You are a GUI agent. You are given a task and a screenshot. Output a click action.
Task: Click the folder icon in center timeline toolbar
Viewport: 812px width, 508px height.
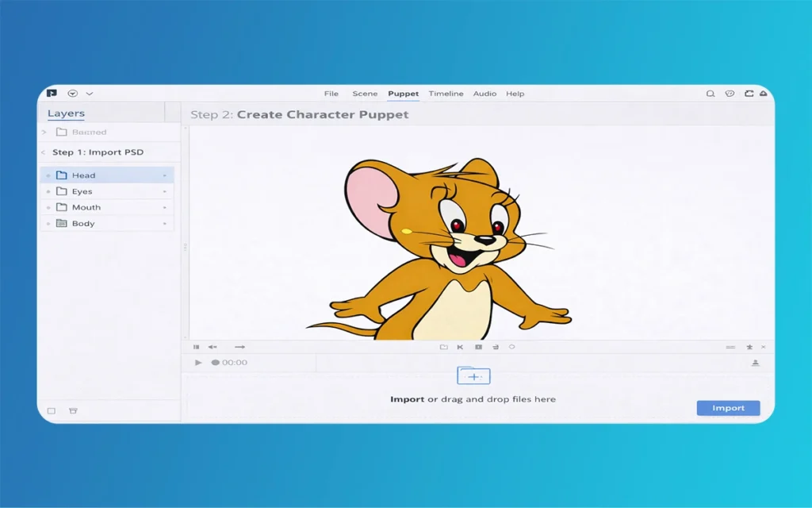click(x=443, y=347)
